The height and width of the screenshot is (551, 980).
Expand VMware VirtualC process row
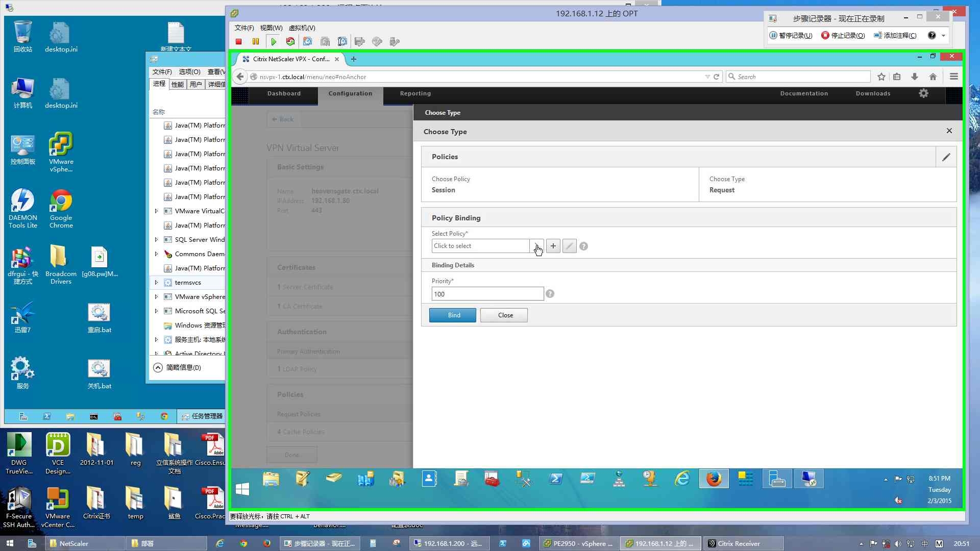point(156,211)
